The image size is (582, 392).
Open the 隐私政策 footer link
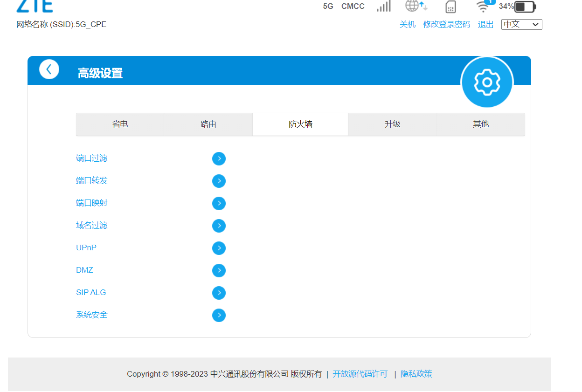point(416,374)
